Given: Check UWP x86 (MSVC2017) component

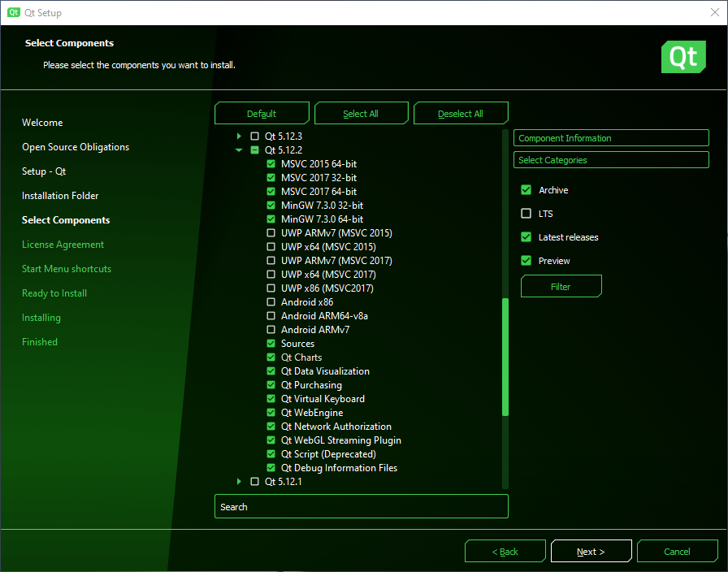Looking at the screenshot, I should (x=271, y=288).
